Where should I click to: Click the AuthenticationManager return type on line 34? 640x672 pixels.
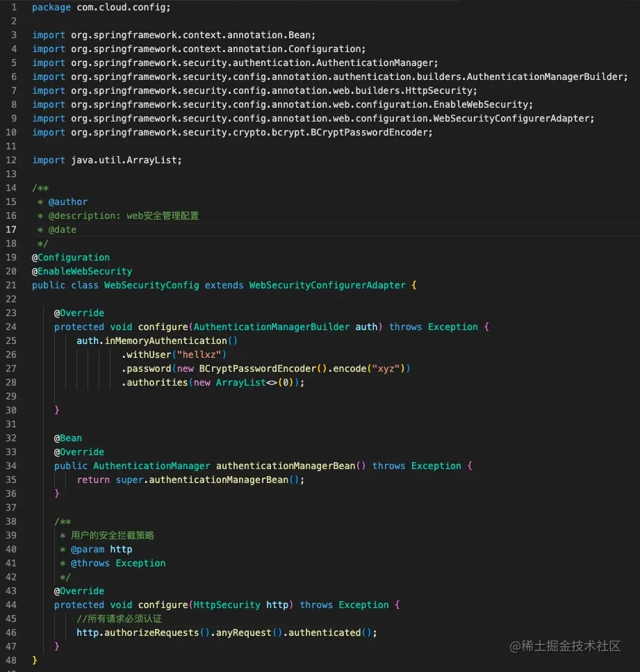click(x=151, y=466)
